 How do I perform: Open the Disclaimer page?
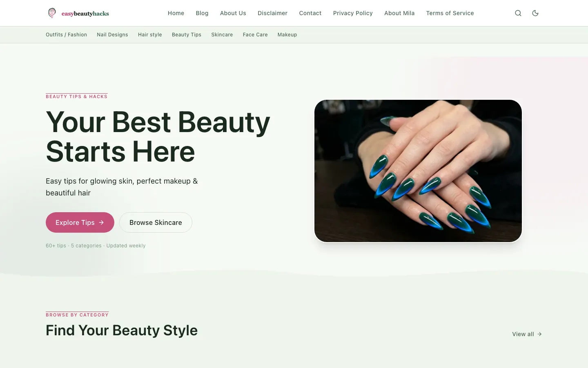click(x=273, y=13)
